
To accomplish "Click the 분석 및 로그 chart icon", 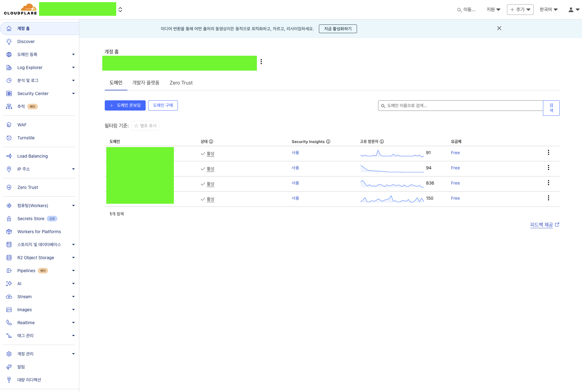I will coord(9,81).
